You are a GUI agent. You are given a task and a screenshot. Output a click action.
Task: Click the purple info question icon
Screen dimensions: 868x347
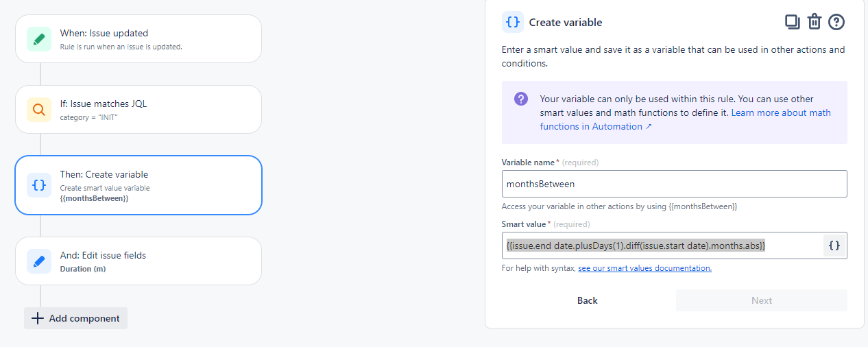[521, 99]
